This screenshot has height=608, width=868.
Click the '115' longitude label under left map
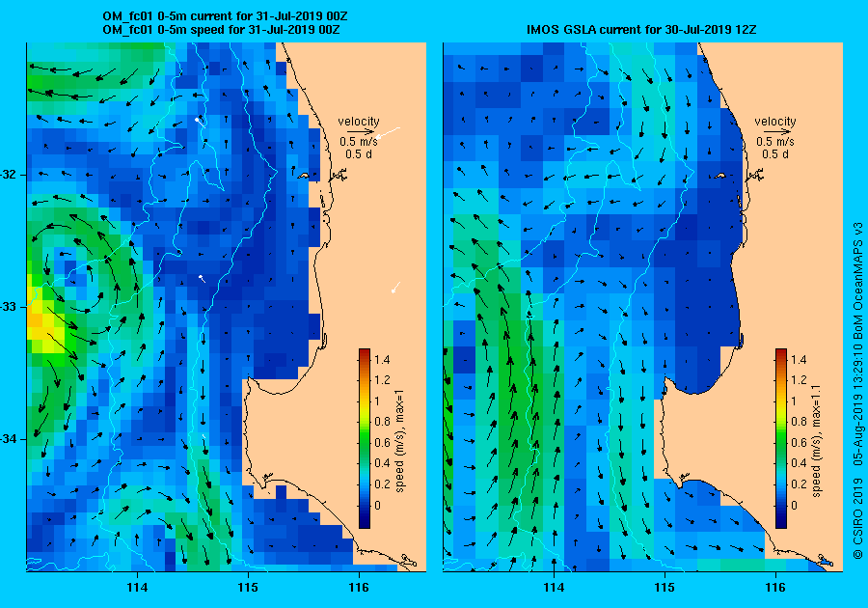[x=248, y=588]
